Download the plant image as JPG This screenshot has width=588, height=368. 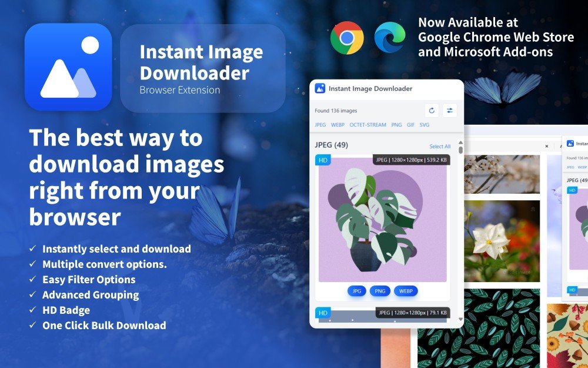click(x=357, y=291)
